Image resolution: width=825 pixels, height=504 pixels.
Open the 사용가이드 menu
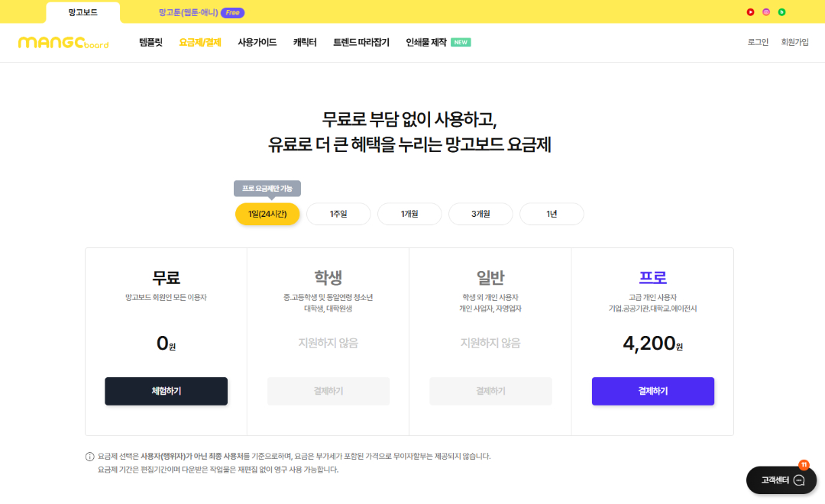tap(257, 43)
